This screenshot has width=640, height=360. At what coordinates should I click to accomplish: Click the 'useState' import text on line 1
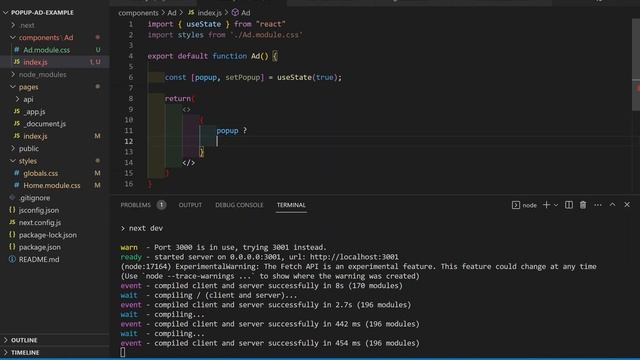pos(203,24)
